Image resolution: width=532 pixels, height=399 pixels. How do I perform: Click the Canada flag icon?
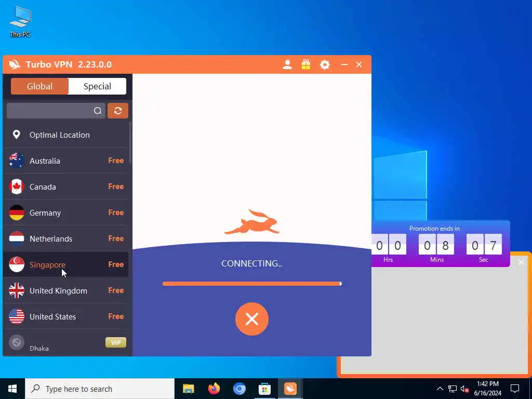[16, 187]
